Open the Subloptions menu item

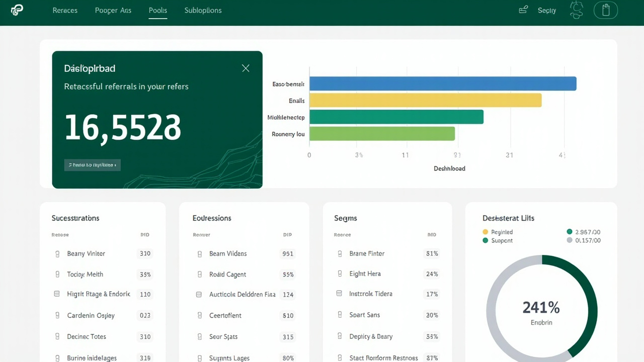tap(203, 10)
